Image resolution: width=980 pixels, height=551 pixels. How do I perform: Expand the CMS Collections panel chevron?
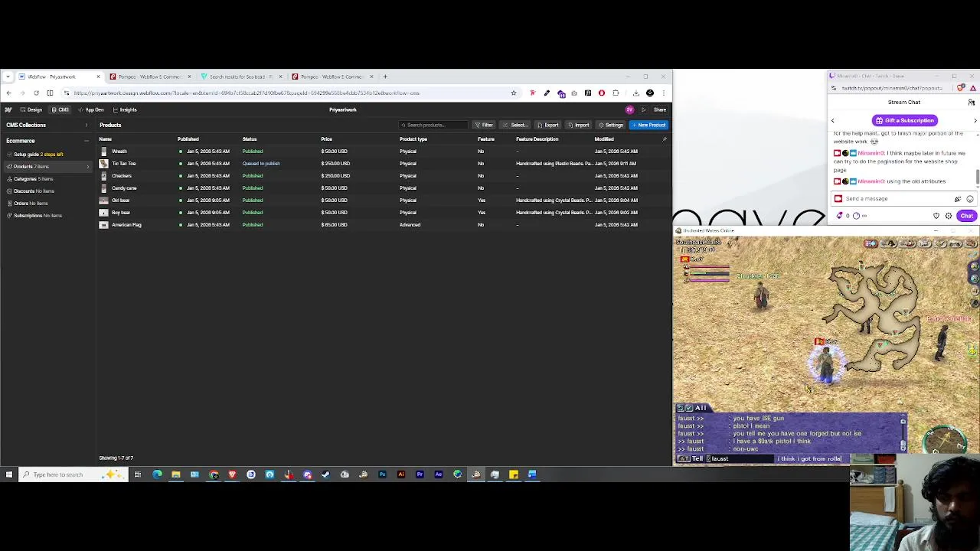[x=86, y=125]
